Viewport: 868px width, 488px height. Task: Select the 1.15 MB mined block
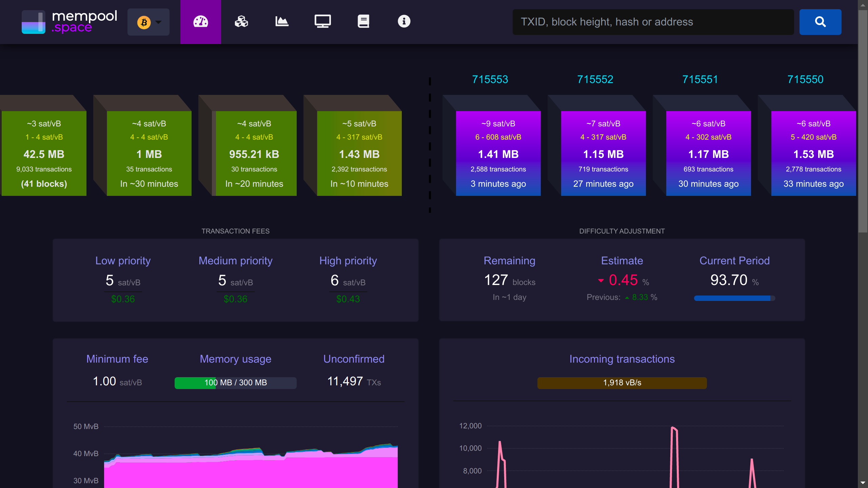click(x=603, y=154)
